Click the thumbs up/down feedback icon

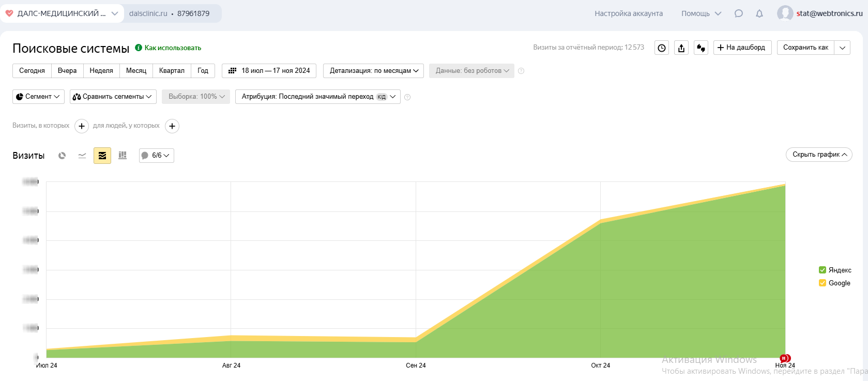click(x=701, y=48)
